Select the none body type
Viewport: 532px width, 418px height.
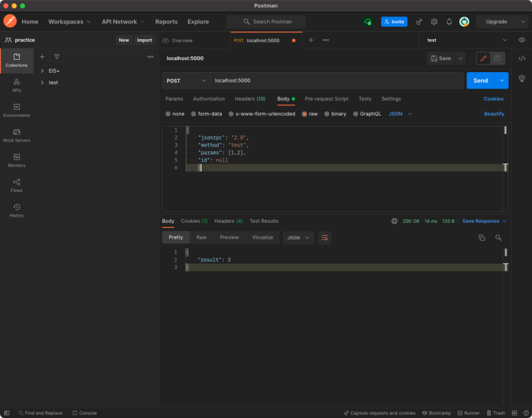pos(168,114)
